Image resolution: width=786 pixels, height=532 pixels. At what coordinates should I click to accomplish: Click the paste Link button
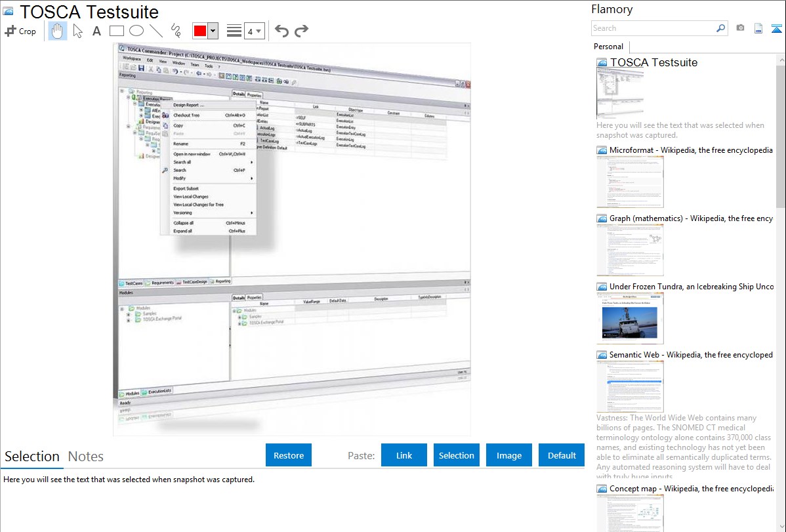pos(404,455)
